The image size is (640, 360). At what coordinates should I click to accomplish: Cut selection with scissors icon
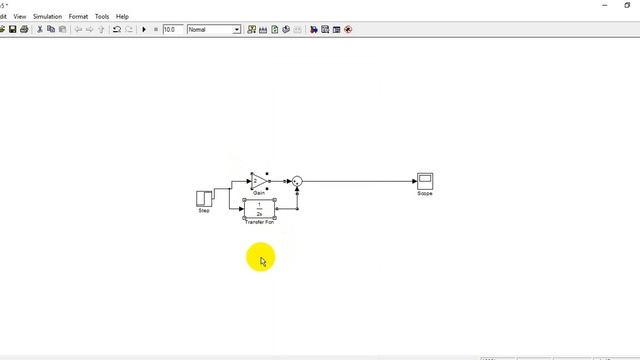tap(40, 29)
